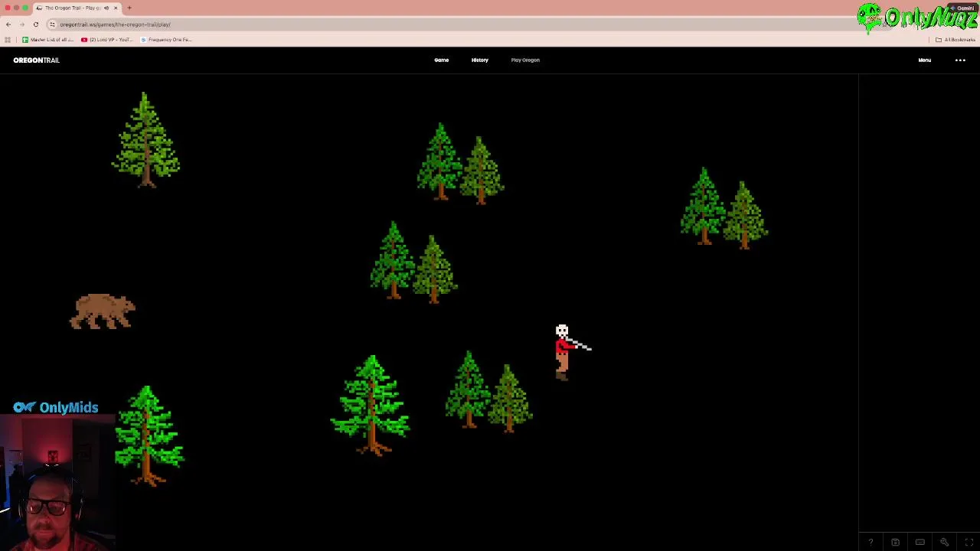Mute the tab via its speaker icon
The width and height of the screenshot is (980, 551).
106,8
